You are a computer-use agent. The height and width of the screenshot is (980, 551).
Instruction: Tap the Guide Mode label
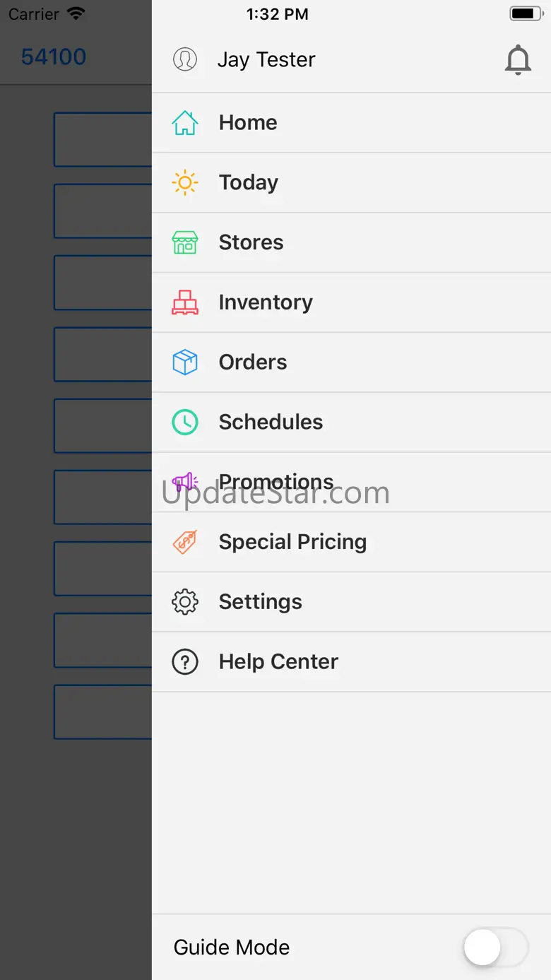coord(232,947)
